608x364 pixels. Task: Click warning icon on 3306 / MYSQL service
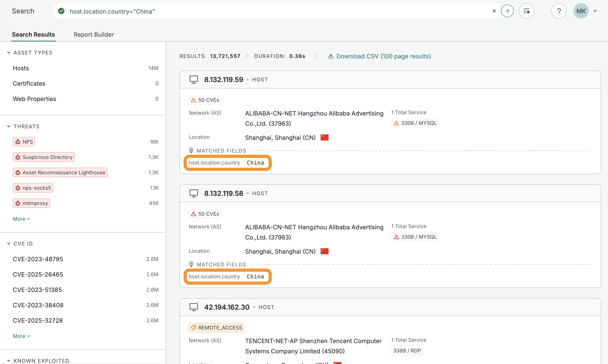[x=396, y=123]
